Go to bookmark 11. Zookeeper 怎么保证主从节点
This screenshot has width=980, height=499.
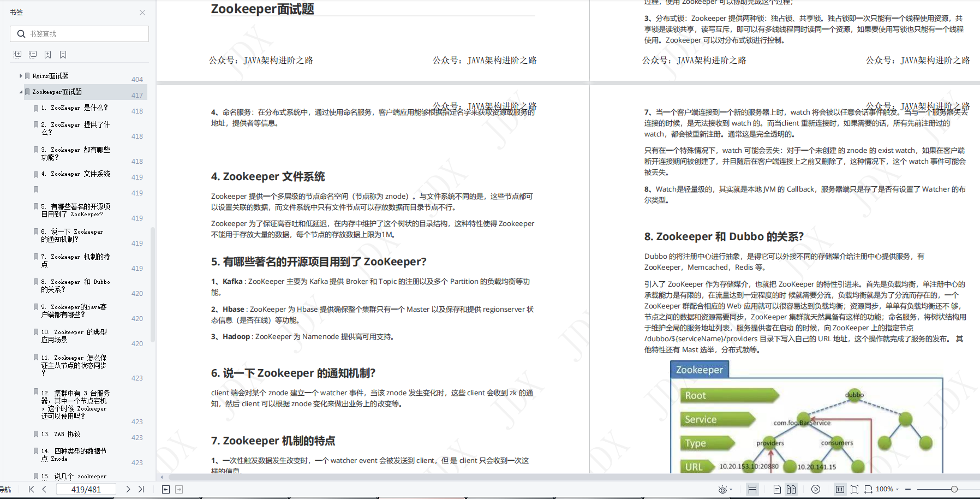click(x=74, y=365)
